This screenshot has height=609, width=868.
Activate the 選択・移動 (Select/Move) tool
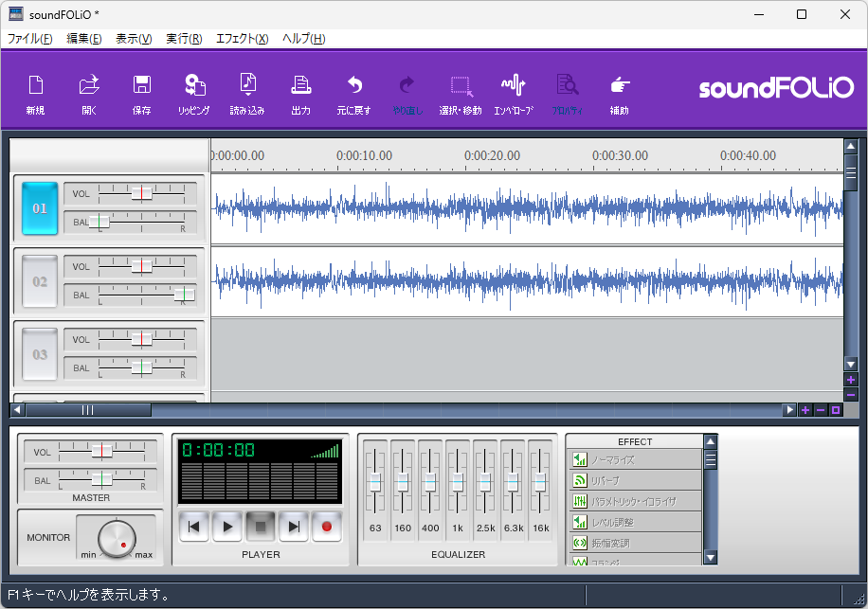(461, 90)
